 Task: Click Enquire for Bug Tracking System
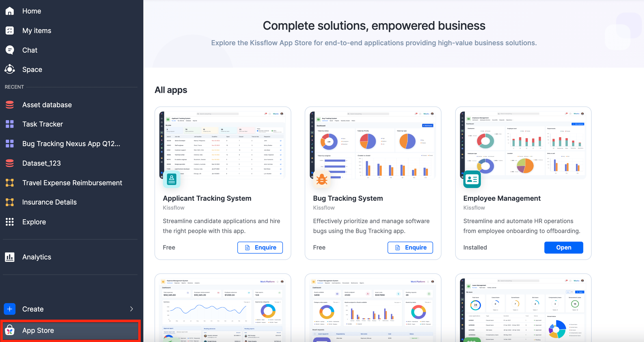pos(410,247)
